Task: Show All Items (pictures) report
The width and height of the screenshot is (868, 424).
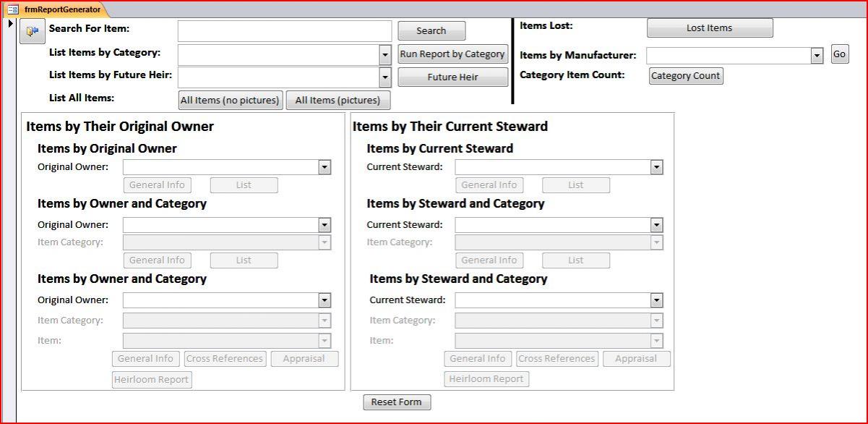Action: tap(338, 100)
